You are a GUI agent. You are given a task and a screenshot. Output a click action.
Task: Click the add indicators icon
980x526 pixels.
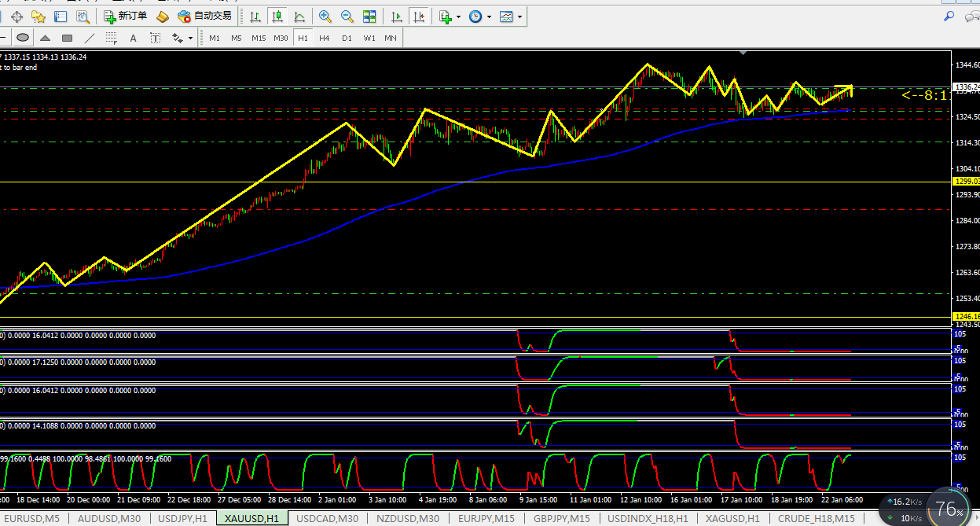point(446,17)
